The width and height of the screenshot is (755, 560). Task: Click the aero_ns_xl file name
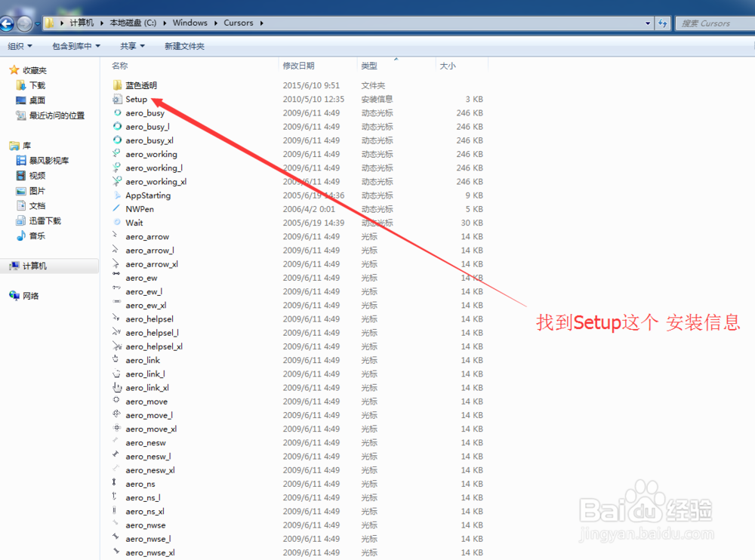click(x=145, y=512)
